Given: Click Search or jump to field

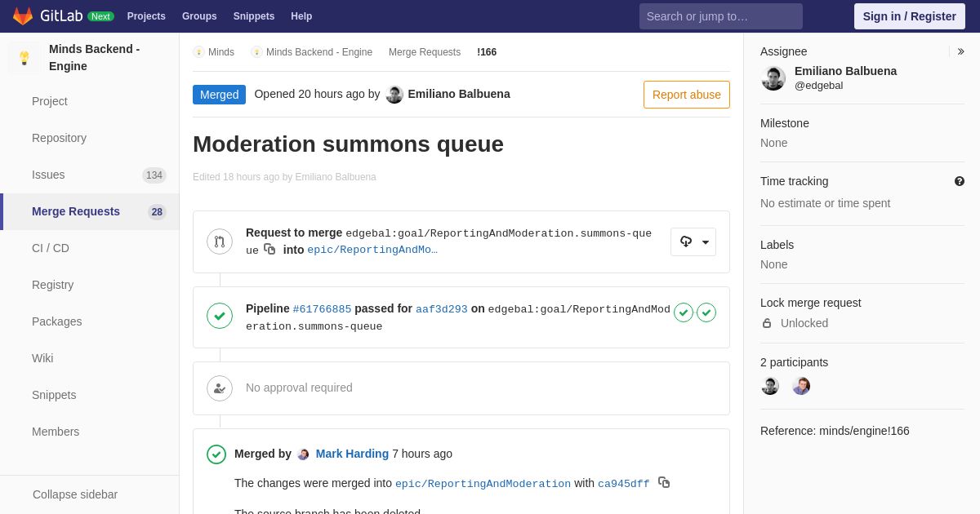Looking at the screenshot, I should [x=721, y=16].
